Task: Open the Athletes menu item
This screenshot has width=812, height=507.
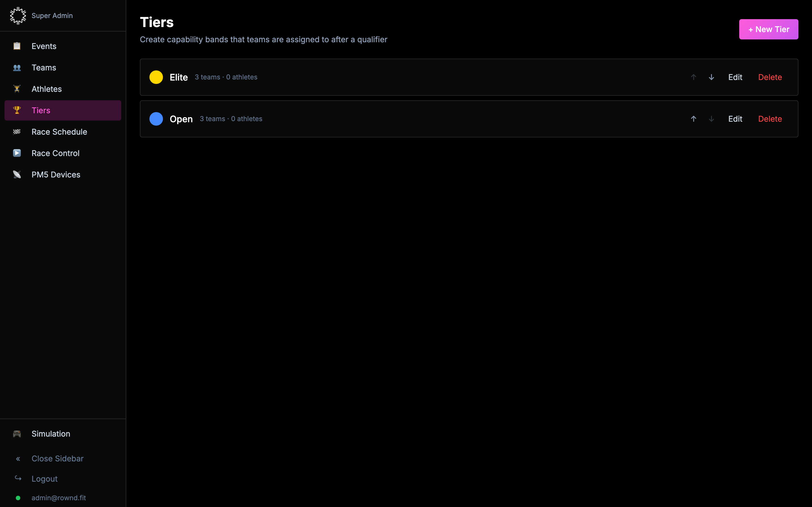Action: click(x=47, y=89)
